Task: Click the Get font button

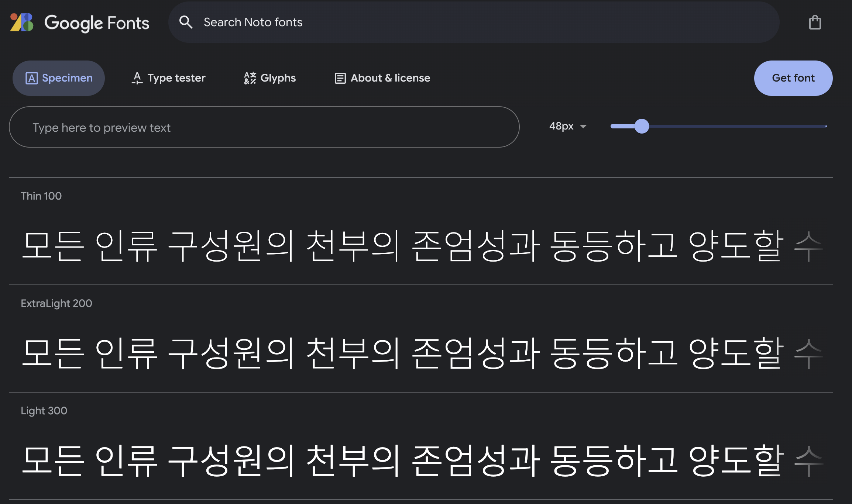Action: (x=793, y=78)
